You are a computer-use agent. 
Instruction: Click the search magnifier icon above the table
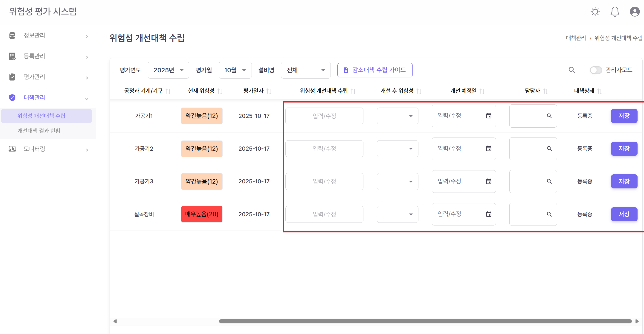click(x=572, y=70)
